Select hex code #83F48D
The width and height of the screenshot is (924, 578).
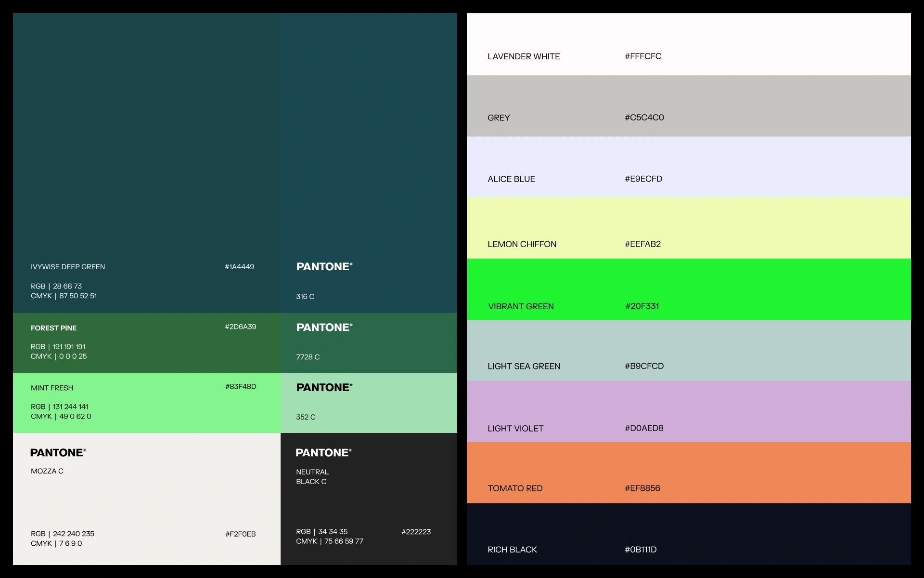[241, 386]
